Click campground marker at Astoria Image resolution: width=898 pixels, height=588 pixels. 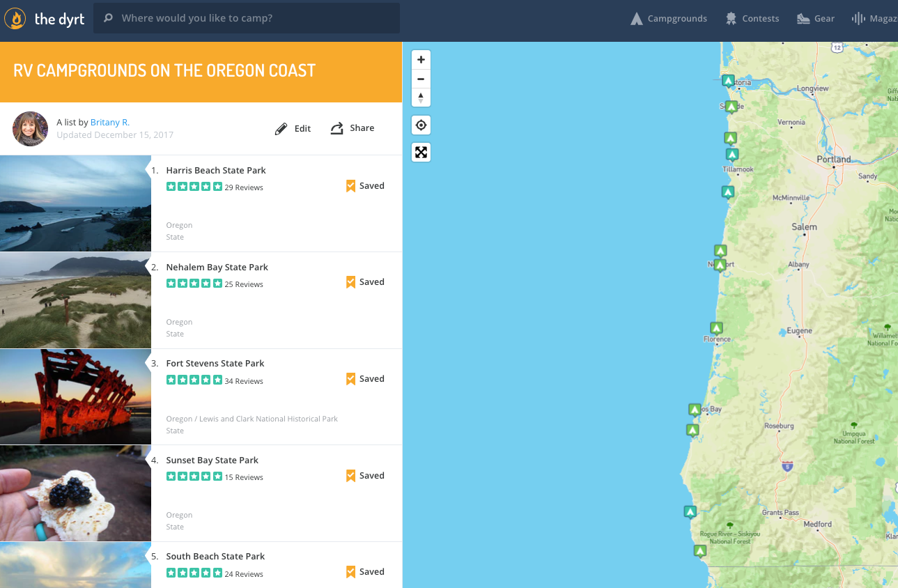point(728,82)
